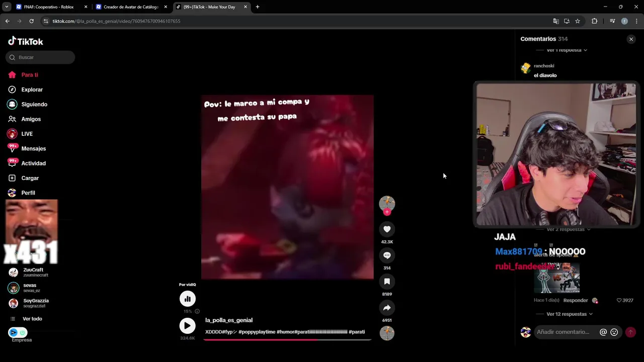Open ranchoski commenter profile
Image resolution: width=644 pixels, height=362 pixels.
[544, 66]
